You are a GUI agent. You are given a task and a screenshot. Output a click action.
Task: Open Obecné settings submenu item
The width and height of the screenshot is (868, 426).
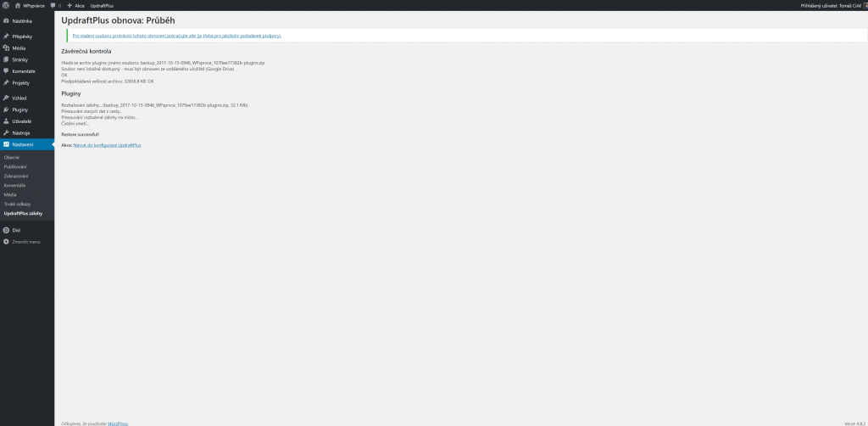[x=12, y=158]
